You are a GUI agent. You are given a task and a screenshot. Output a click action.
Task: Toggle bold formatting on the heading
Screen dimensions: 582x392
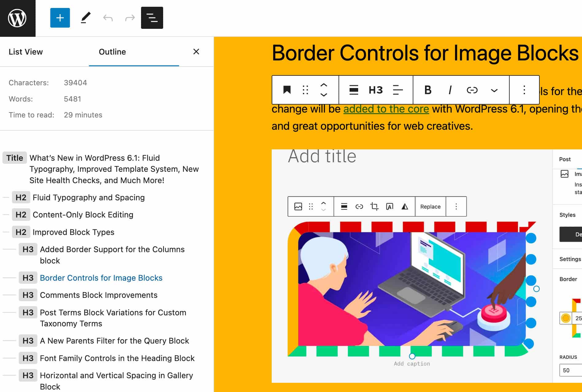click(428, 90)
